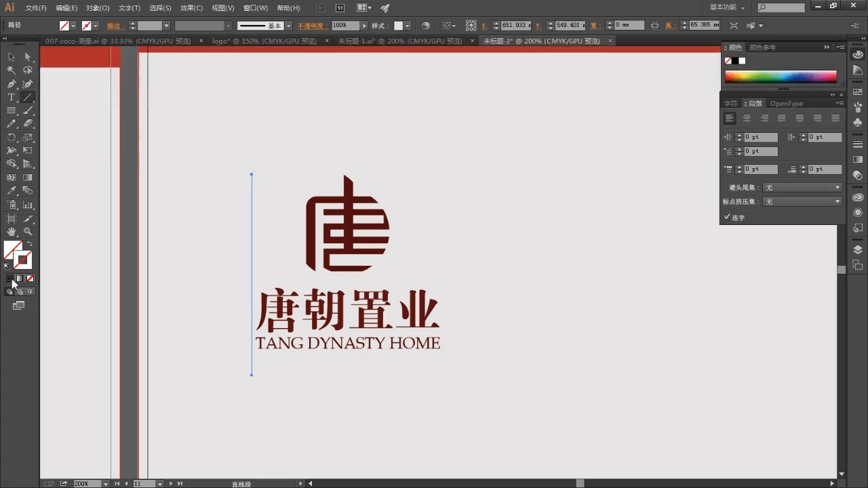Set fill mode to None

[30, 279]
